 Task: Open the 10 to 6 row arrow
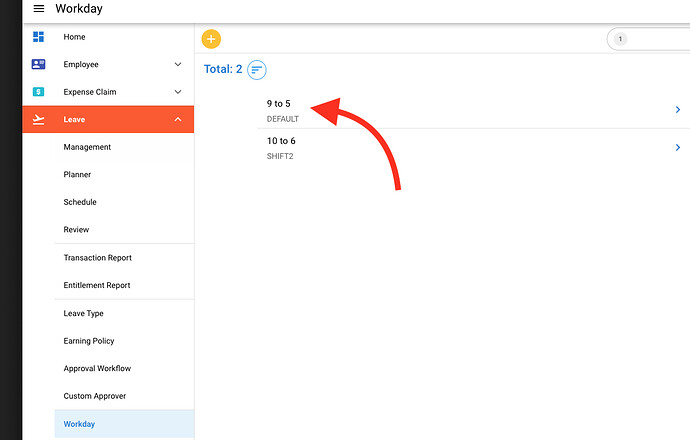click(x=678, y=147)
